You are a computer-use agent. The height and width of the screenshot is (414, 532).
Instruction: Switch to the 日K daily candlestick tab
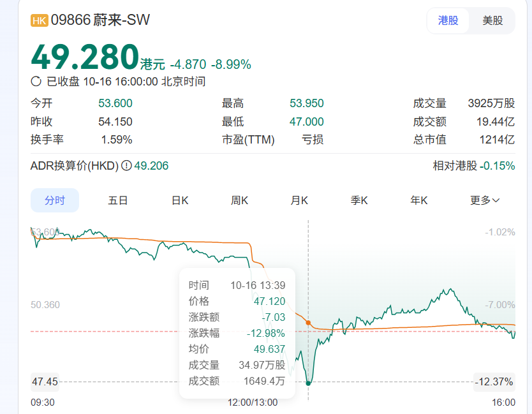(180, 200)
